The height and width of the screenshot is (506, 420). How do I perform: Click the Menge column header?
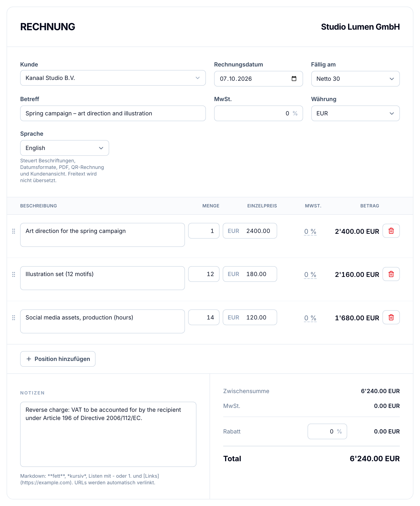pyautogui.click(x=211, y=206)
